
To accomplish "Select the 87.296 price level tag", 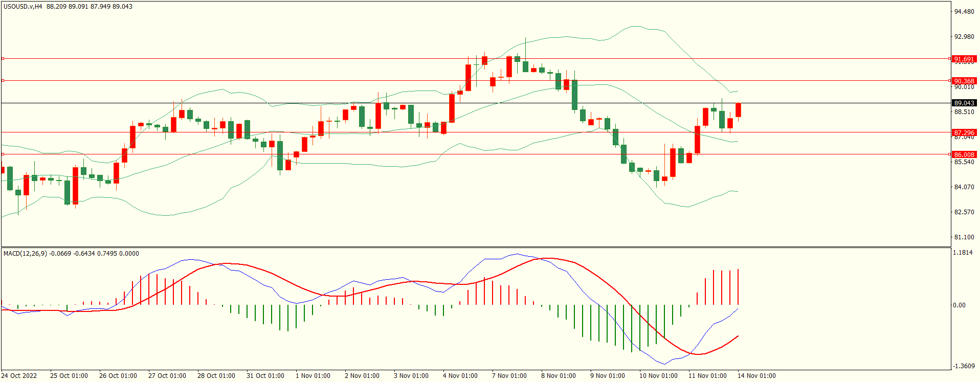I will click(964, 132).
